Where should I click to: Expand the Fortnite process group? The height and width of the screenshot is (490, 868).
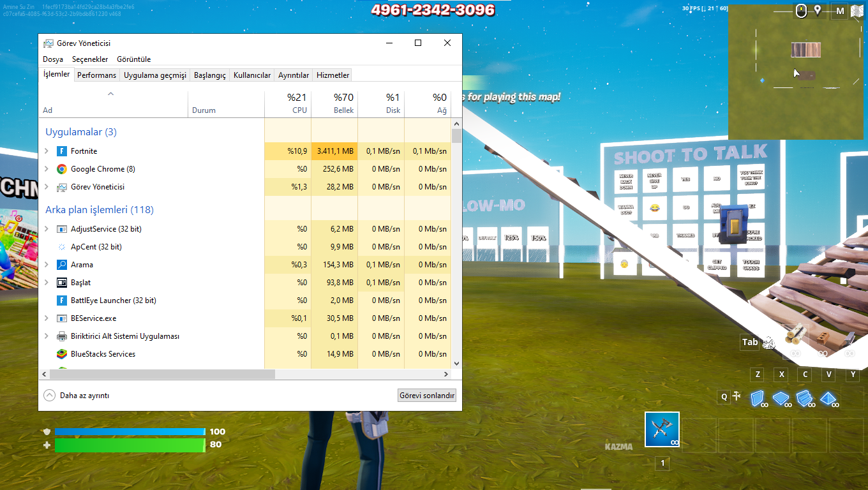(47, 151)
